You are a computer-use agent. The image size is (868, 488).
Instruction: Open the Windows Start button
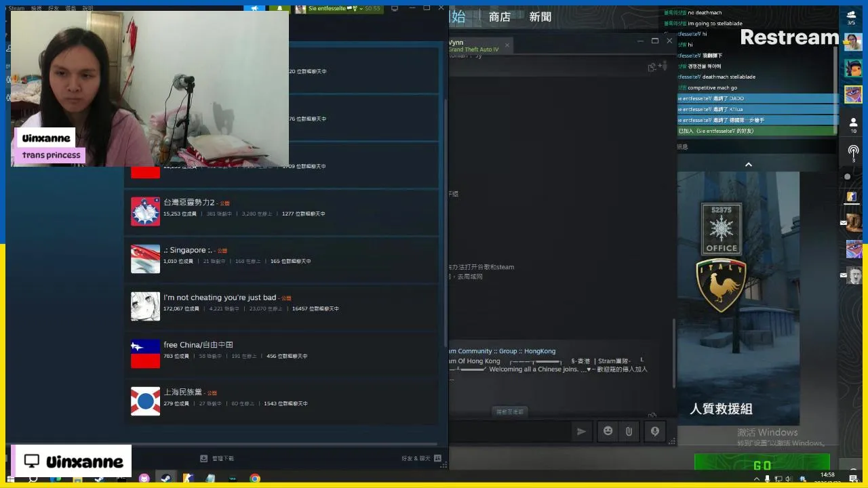pos(11,479)
